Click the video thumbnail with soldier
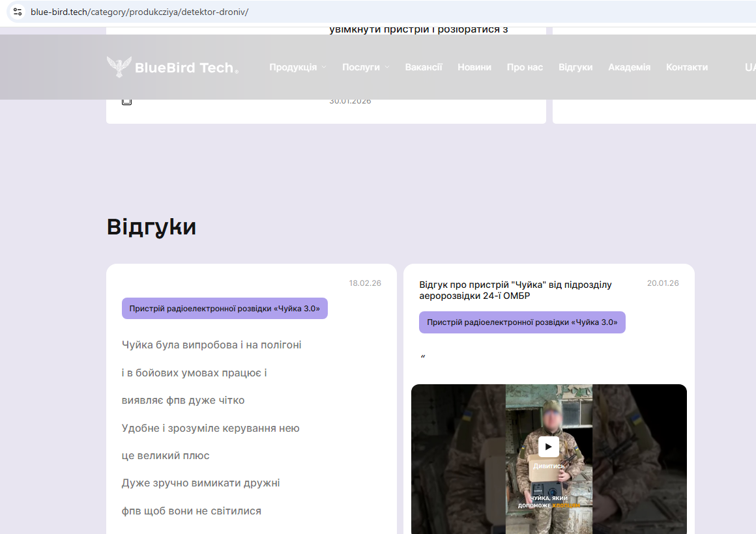This screenshot has height=534, width=756. click(x=549, y=459)
